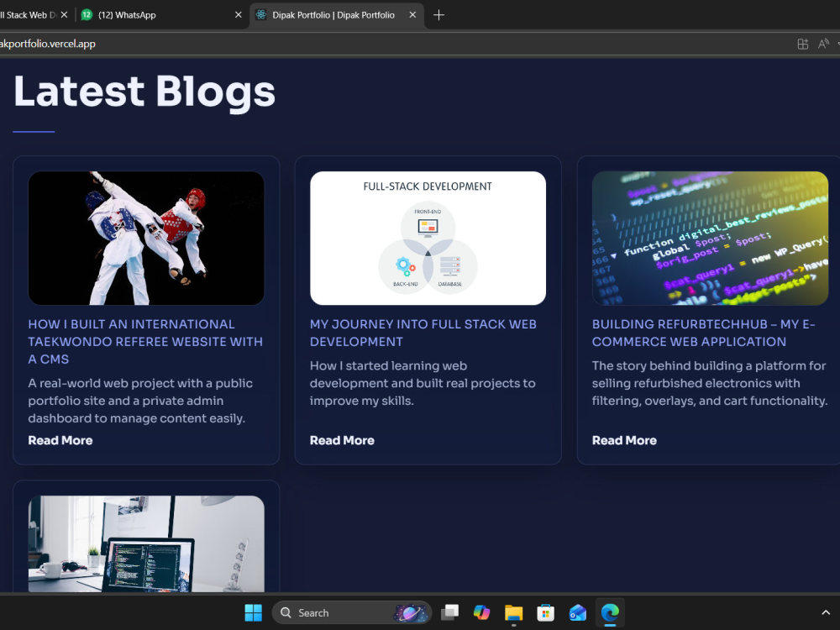Click the grid apps icon in address bar
Screen dimensions: 840x630
802,44
